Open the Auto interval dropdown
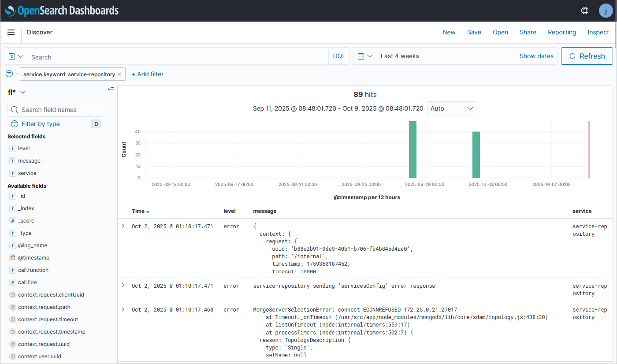 click(452, 108)
